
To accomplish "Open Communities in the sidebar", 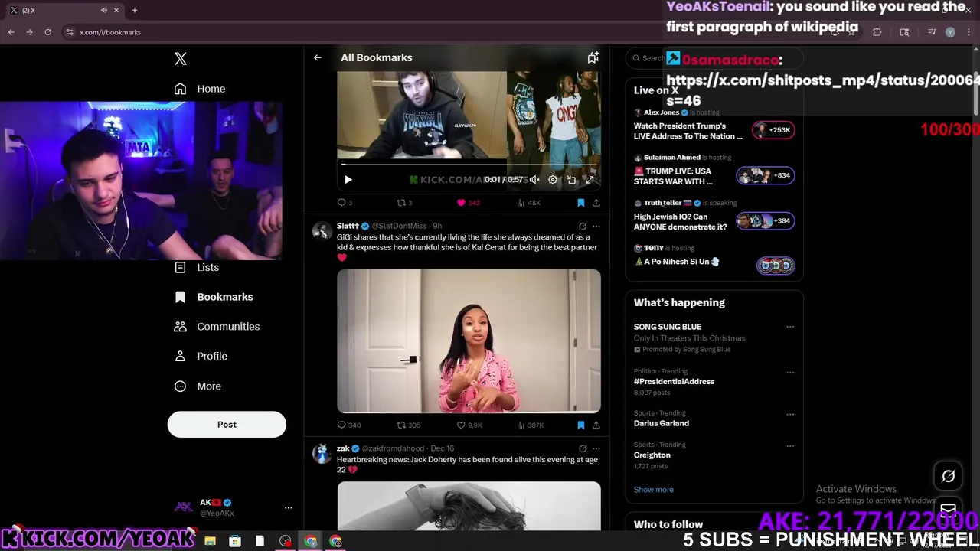I will 217,326.
